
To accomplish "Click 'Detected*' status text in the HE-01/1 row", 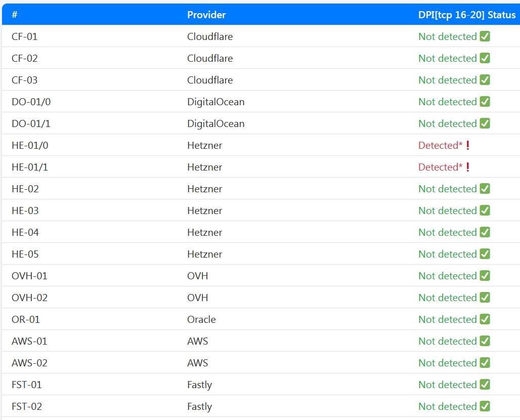I will (440, 167).
